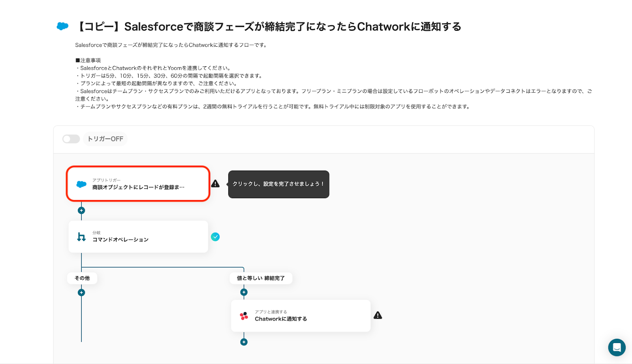Open the chat support widget
This screenshot has height=364, width=632.
coord(617,347)
